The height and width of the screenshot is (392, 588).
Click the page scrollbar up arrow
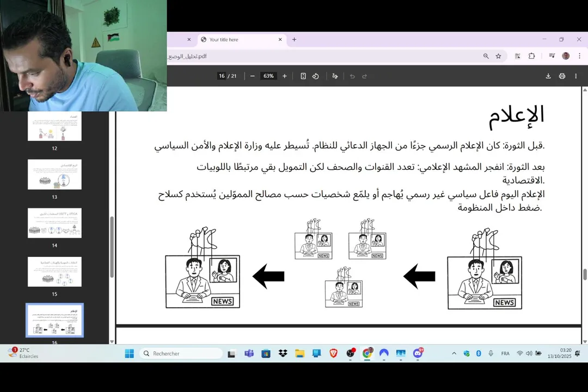pos(585,90)
